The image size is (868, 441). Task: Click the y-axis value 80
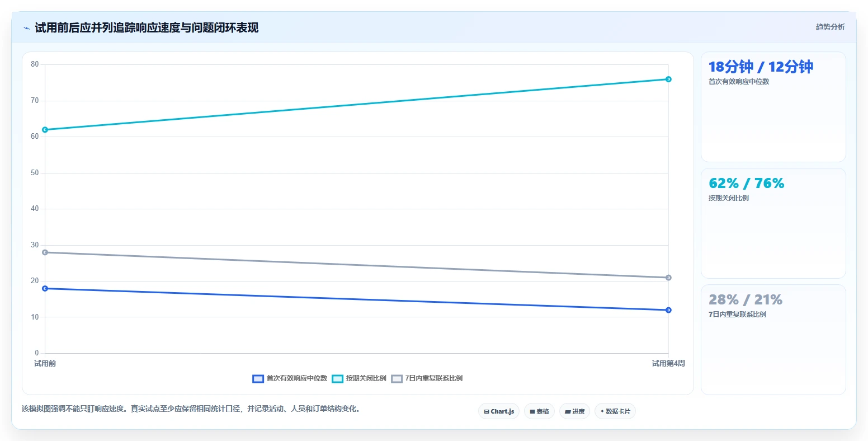point(35,64)
